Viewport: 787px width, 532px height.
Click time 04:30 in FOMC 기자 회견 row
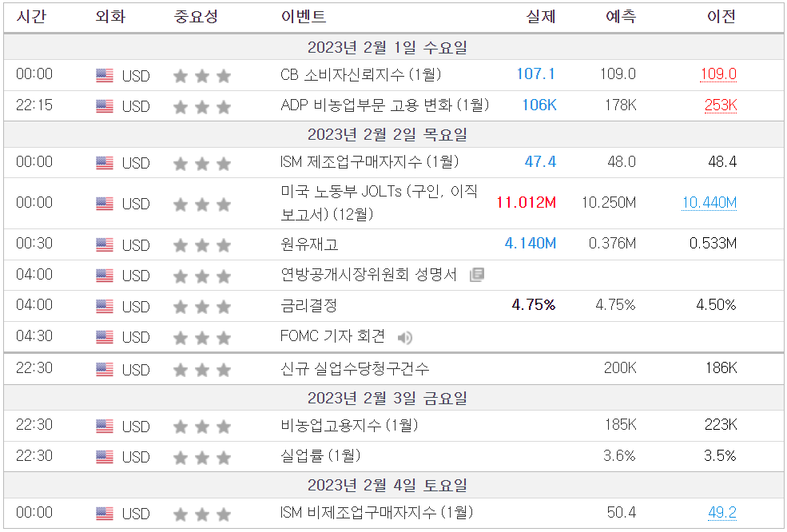coord(34,335)
